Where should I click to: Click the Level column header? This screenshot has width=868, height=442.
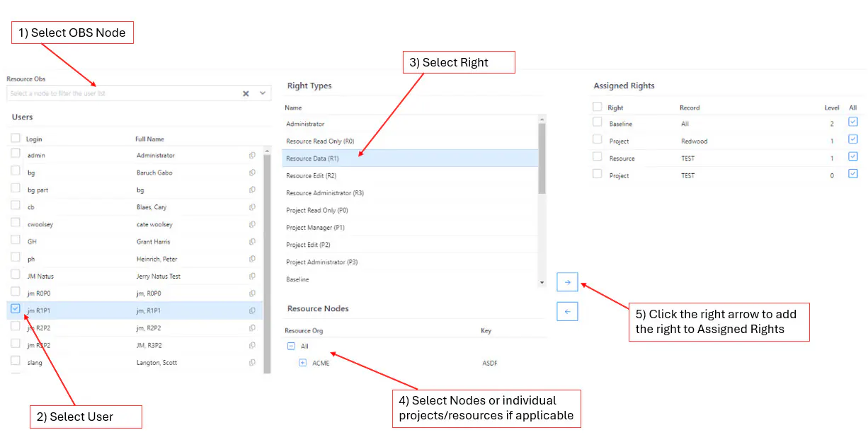click(832, 107)
